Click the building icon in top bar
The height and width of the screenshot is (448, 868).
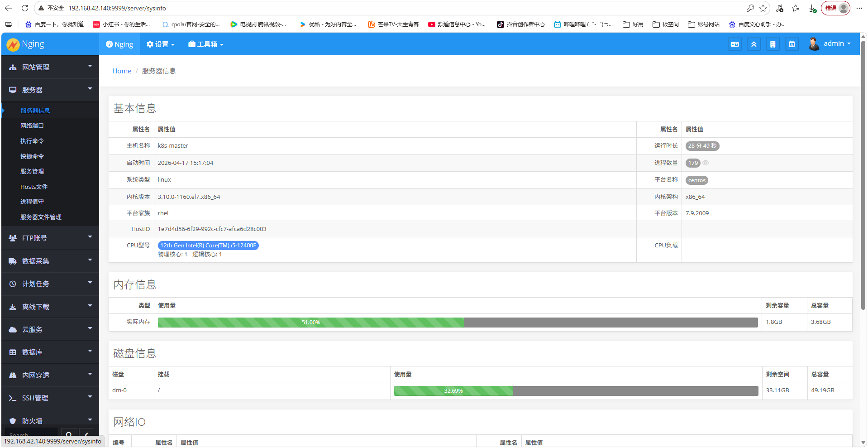click(x=773, y=44)
